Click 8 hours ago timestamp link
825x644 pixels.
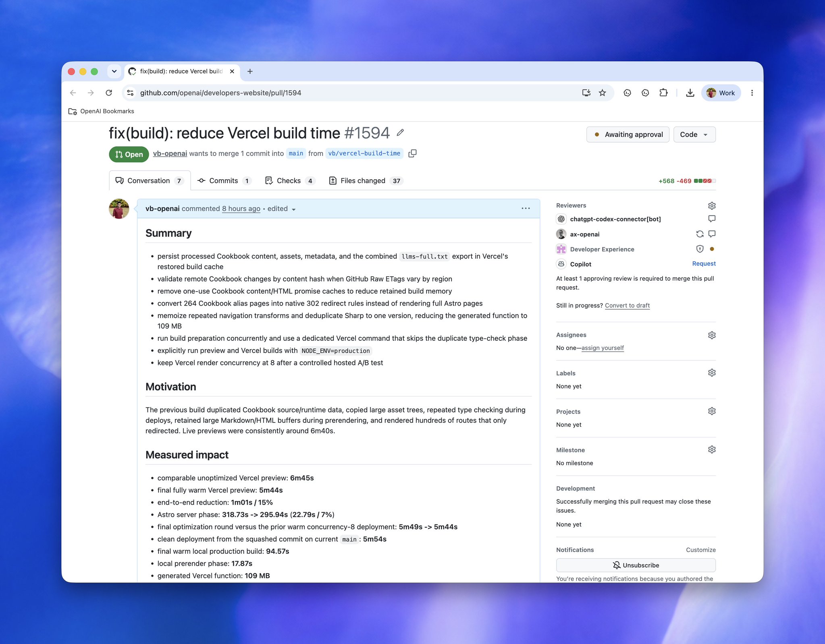coord(241,209)
